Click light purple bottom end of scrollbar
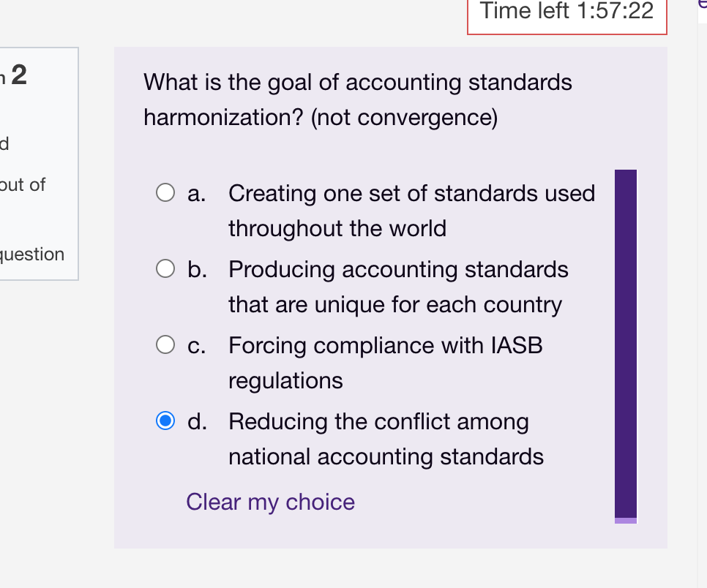707x588 pixels. coord(626,521)
